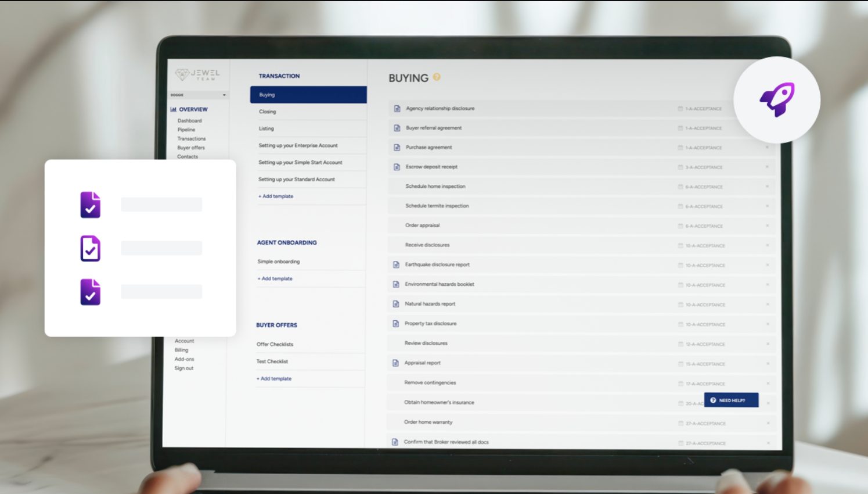Click the document icon next to Appraisal report
This screenshot has width=868, height=494.
(395, 363)
